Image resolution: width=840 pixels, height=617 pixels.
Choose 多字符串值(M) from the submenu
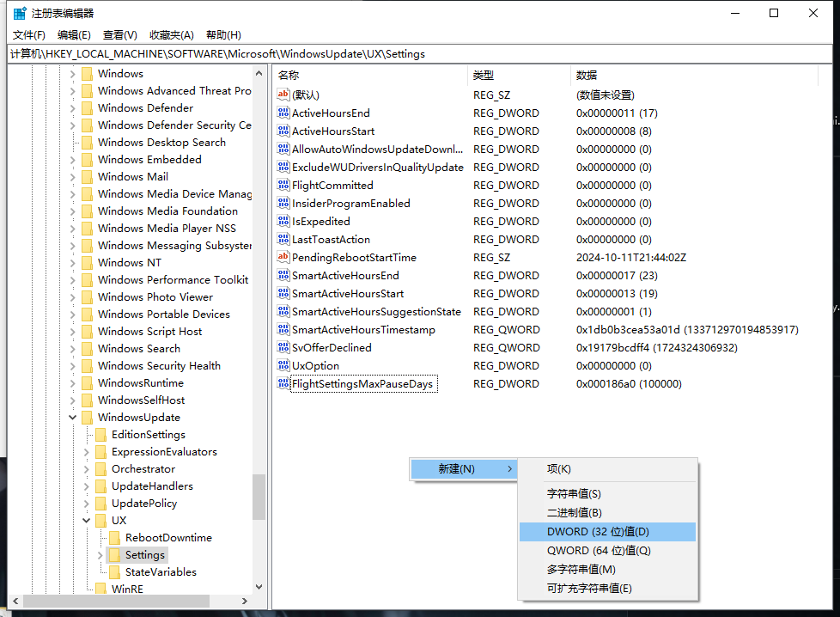point(607,569)
